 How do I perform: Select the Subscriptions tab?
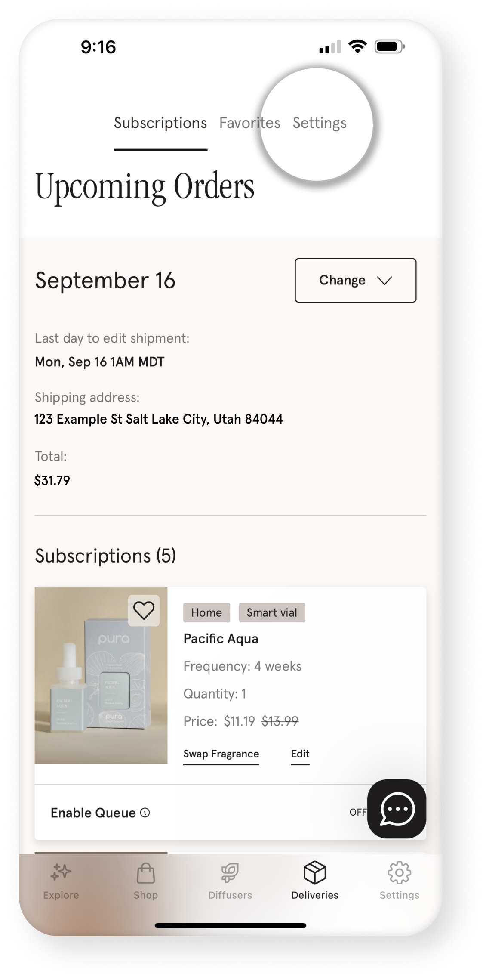pos(160,123)
